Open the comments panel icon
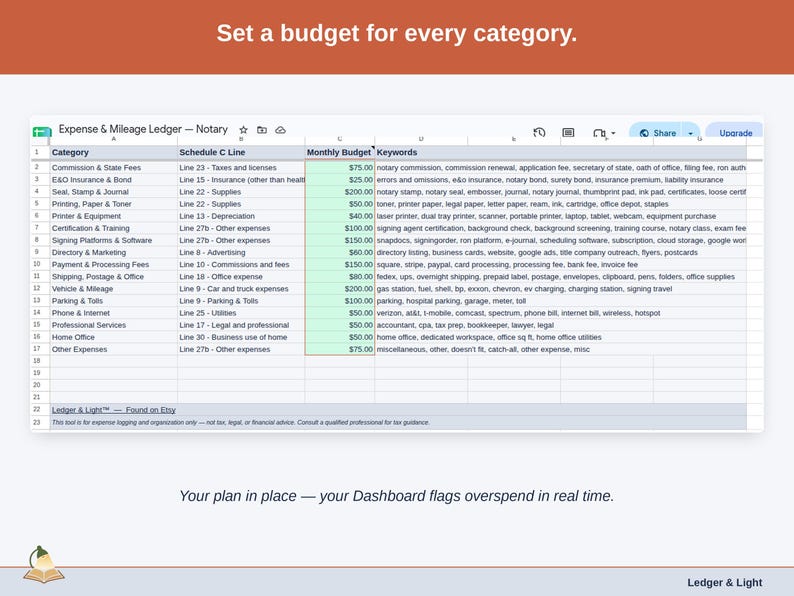 point(568,133)
